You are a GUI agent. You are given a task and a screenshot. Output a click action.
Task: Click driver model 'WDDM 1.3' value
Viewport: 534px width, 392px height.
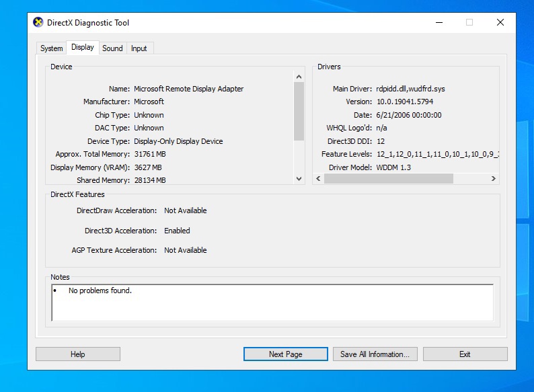(393, 167)
